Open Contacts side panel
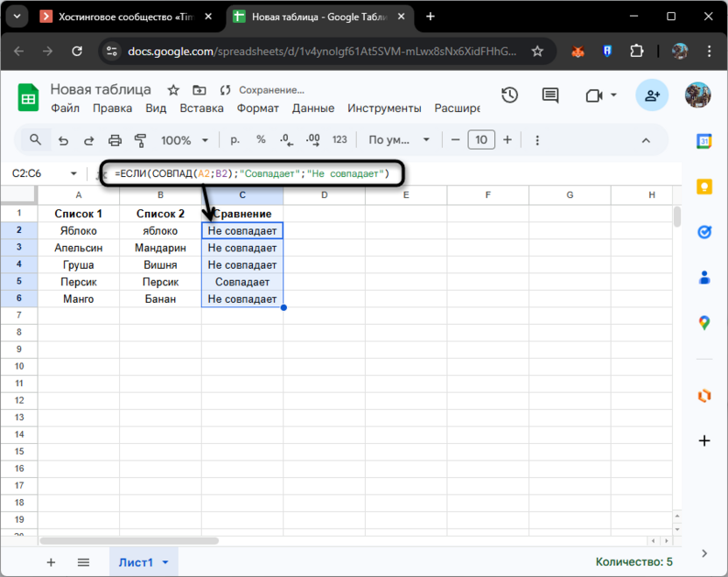728x577 pixels. (x=704, y=278)
